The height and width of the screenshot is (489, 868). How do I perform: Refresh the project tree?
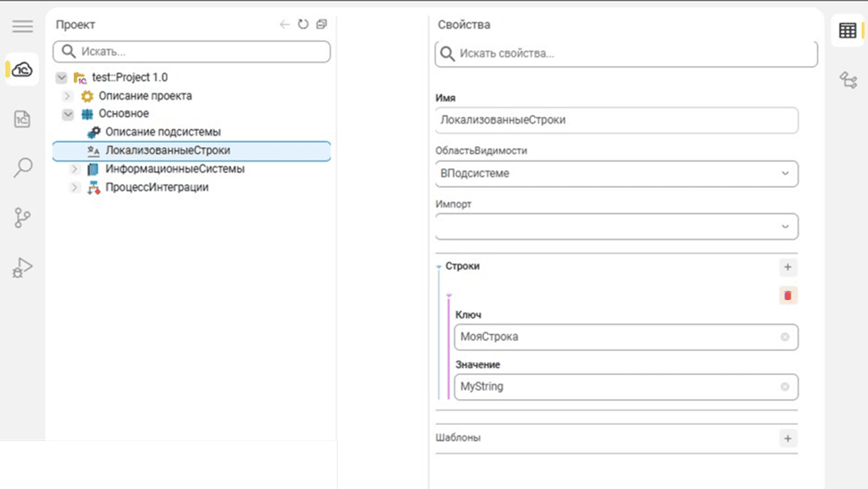click(x=303, y=25)
